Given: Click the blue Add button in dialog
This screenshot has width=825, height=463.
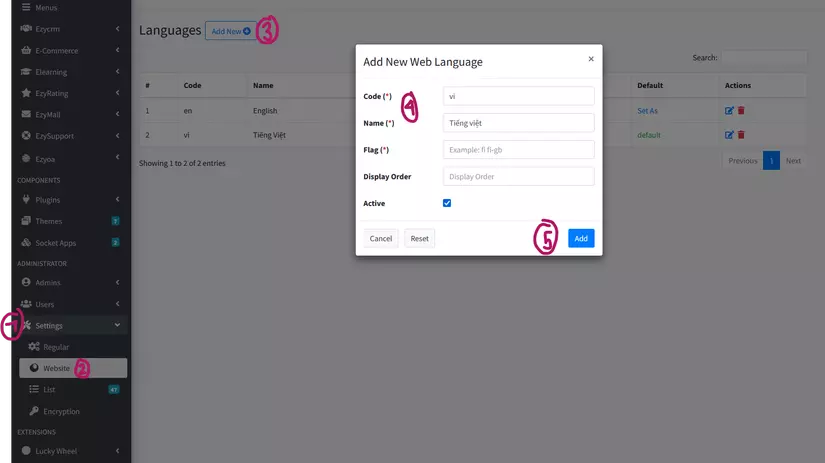Looking at the screenshot, I should [x=581, y=238].
